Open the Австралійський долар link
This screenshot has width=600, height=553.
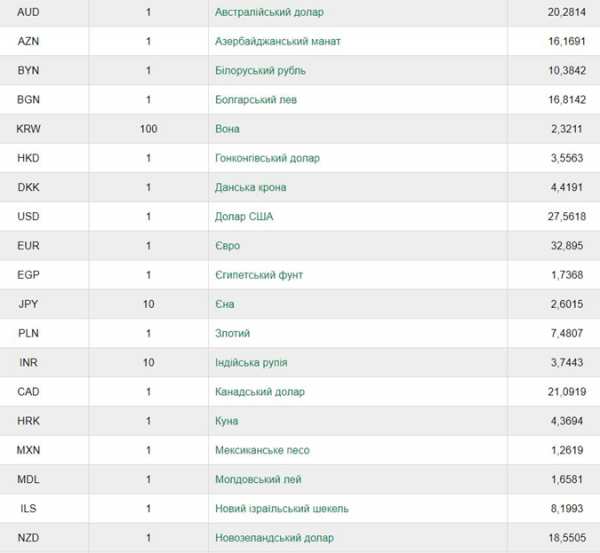tap(269, 12)
